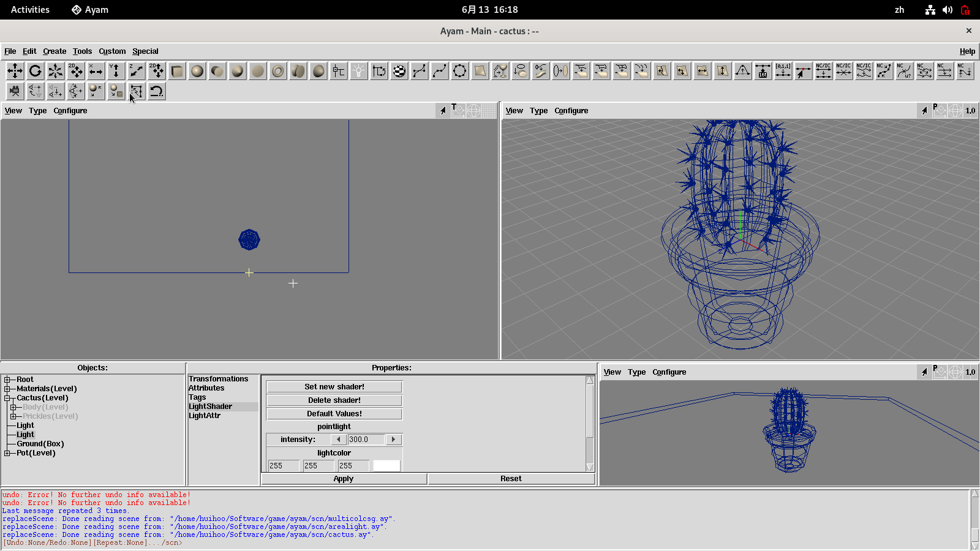Activate the Rotate tool icon
This screenshot has width=980, height=551.
click(x=36, y=71)
